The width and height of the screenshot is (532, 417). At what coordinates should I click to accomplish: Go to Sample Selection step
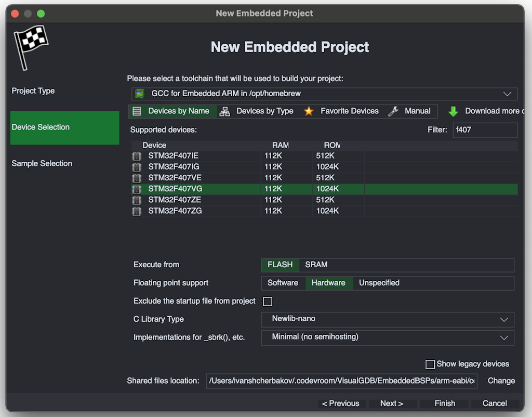pos(42,164)
